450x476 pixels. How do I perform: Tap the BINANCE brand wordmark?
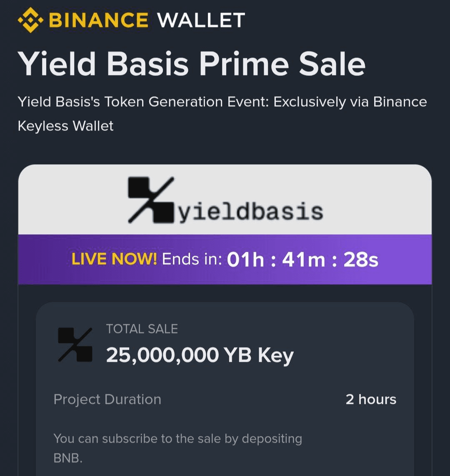click(x=99, y=20)
